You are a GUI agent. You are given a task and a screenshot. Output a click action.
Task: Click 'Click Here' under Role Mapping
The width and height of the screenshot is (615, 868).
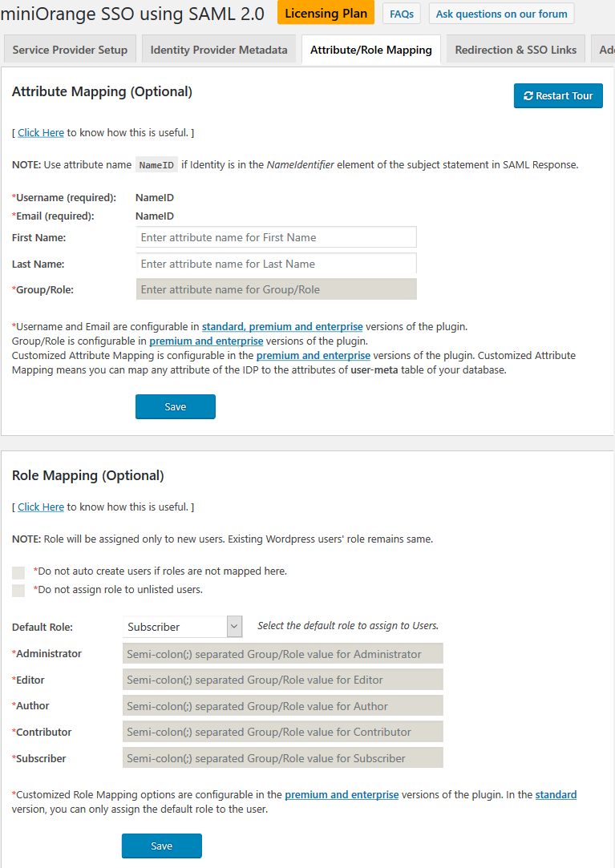click(x=40, y=507)
